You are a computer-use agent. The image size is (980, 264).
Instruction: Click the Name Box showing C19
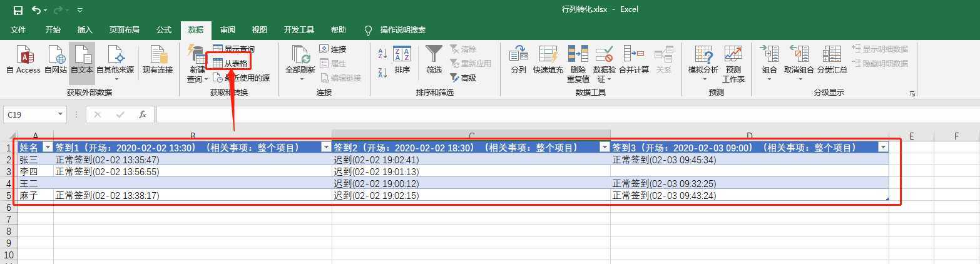[x=30, y=114]
